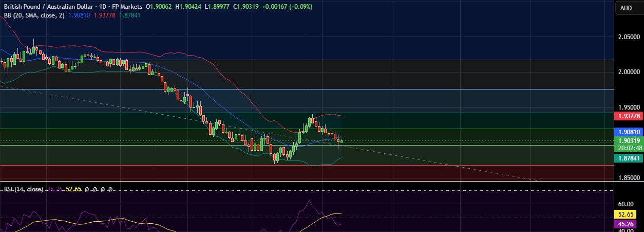Click the purple 45.26 RSI axis label
644x232 pixels.
625,224
